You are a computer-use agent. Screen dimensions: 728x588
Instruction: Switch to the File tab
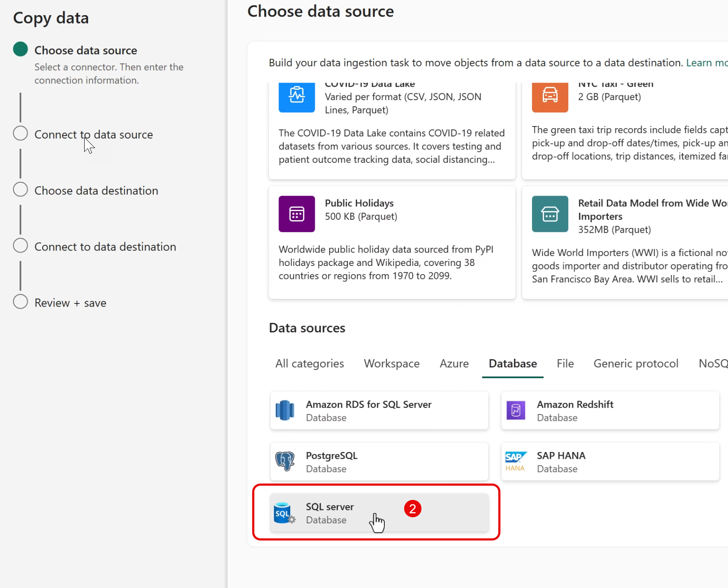point(565,364)
